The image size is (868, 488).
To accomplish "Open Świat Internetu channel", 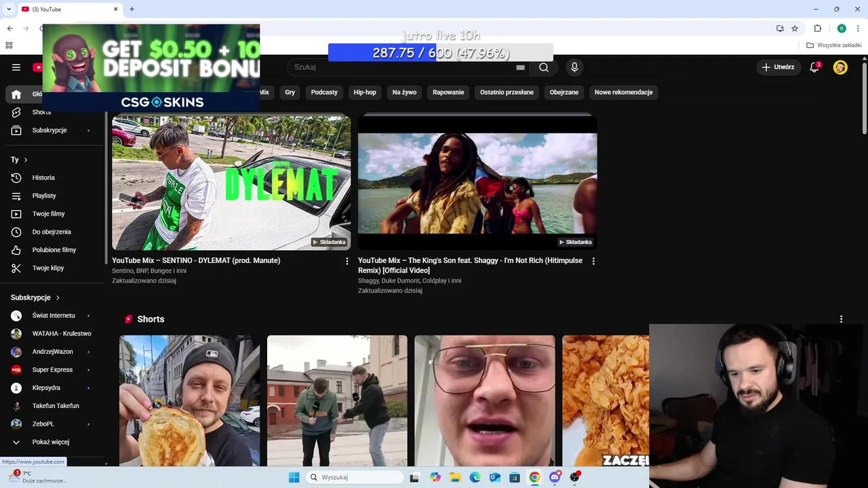I will click(x=54, y=315).
